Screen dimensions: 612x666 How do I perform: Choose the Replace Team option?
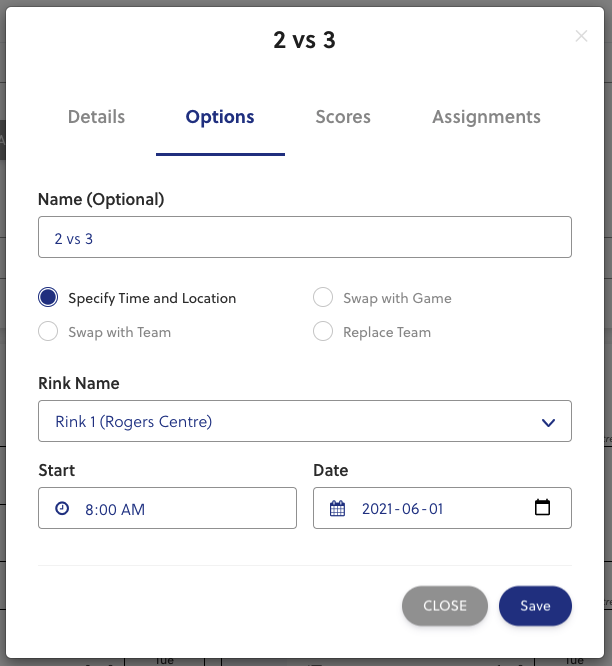coord(323,332)
